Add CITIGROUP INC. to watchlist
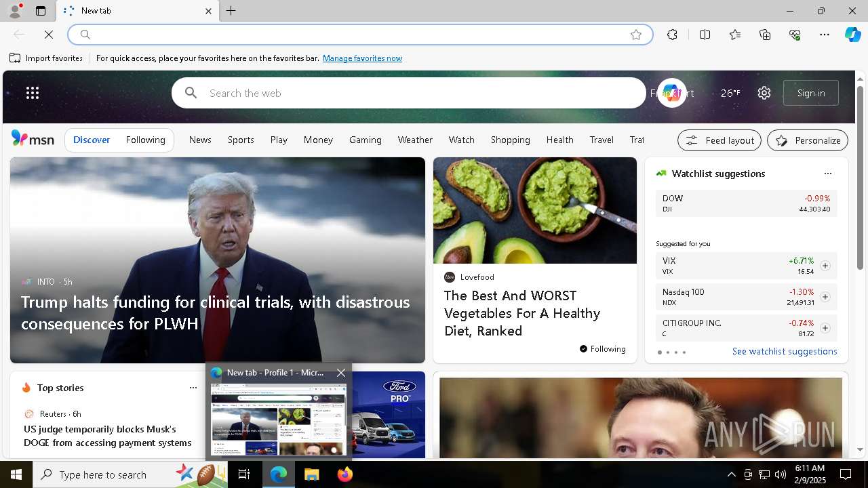The height and width of the screenshot is (488, 868). tap(825, 328)
